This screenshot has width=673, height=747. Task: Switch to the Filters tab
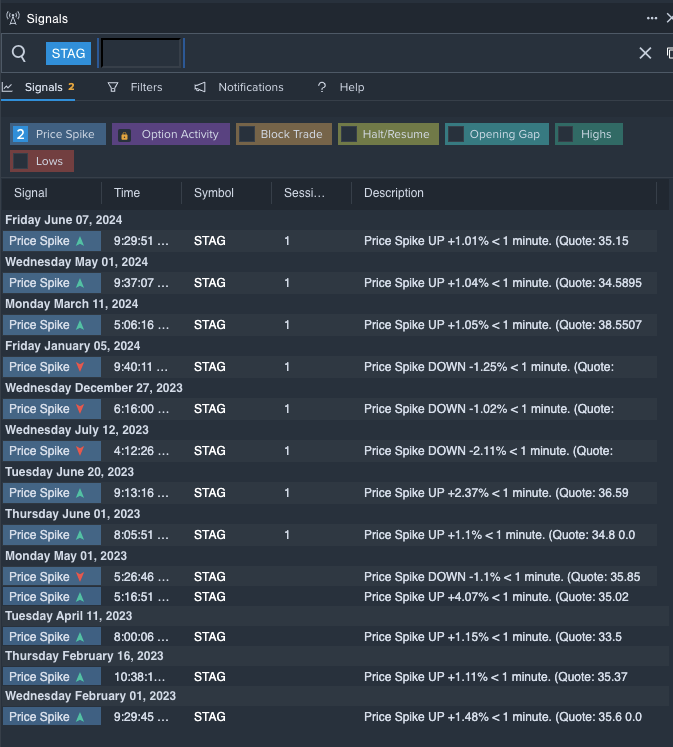135,87
